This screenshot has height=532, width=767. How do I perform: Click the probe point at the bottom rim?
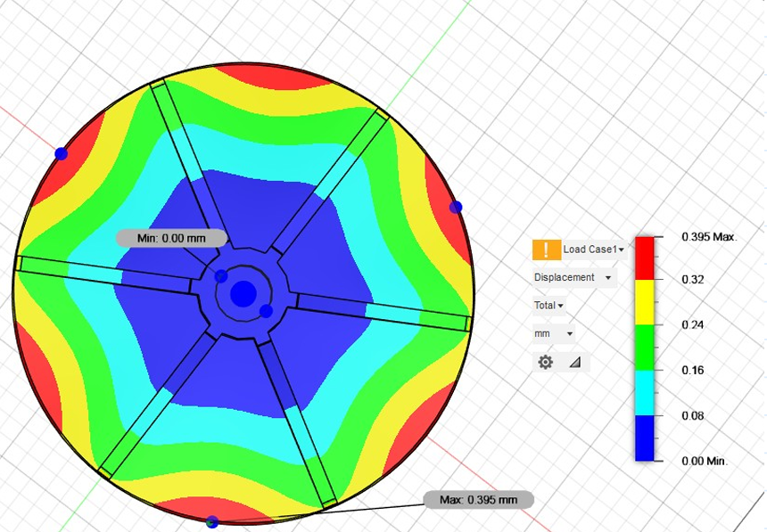click(x=211, y=522)
